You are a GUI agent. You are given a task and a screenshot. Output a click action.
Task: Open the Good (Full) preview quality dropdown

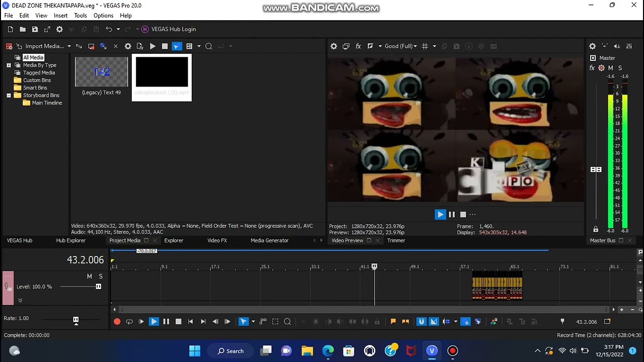point(400,46)
